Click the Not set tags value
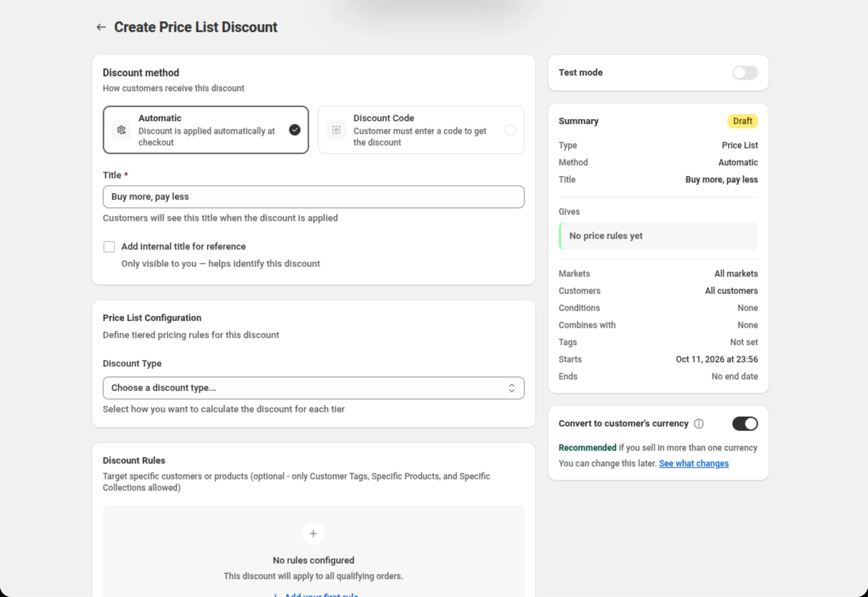The width and height of the screenshot is (868, 597). coord(744,342)
